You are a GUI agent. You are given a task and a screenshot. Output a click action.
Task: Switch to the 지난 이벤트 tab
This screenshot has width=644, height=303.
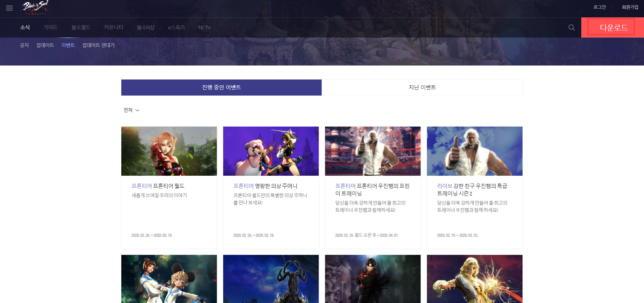(x=422, y=87)
